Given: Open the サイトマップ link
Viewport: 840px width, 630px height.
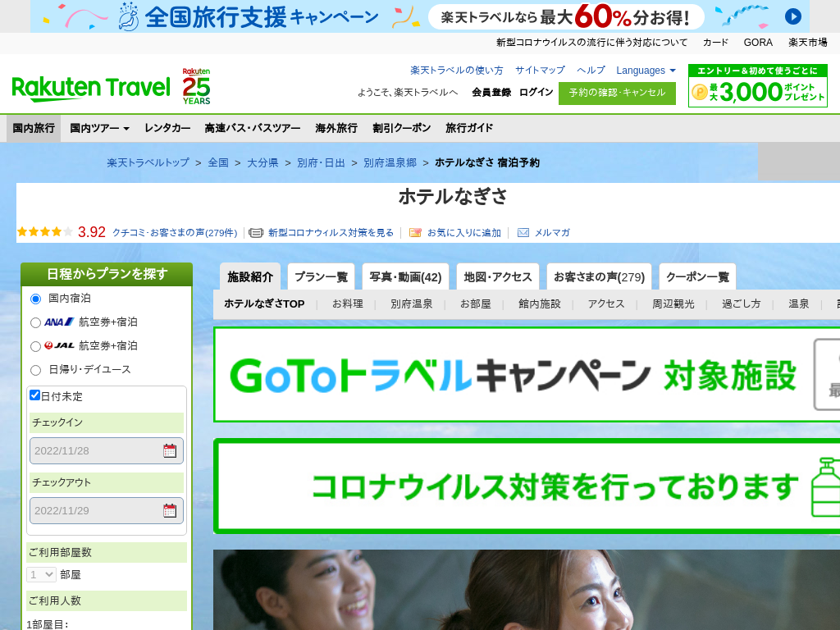Looking at the screenshot, I should pos(540,71).
